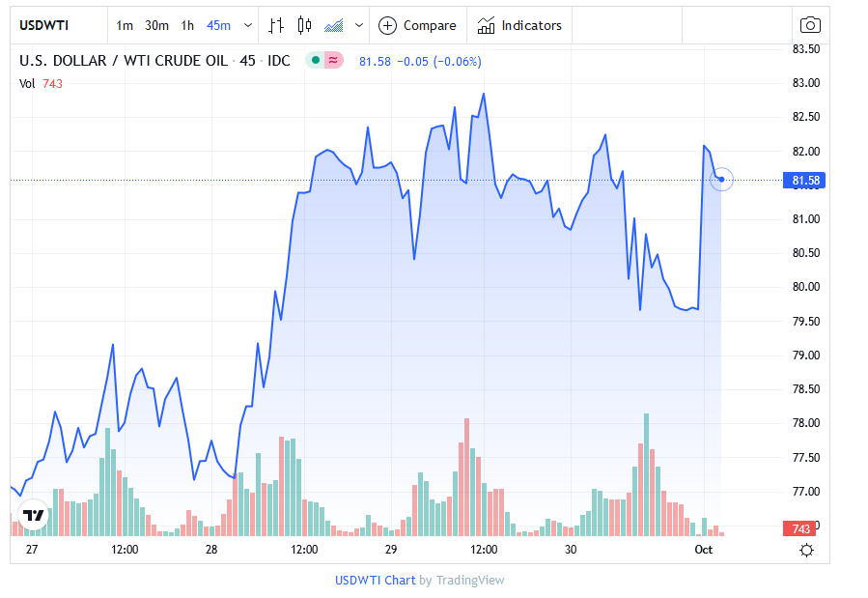868x598 pixels.
Task: Select the Candles chart style icon
Action: [304, 25]
